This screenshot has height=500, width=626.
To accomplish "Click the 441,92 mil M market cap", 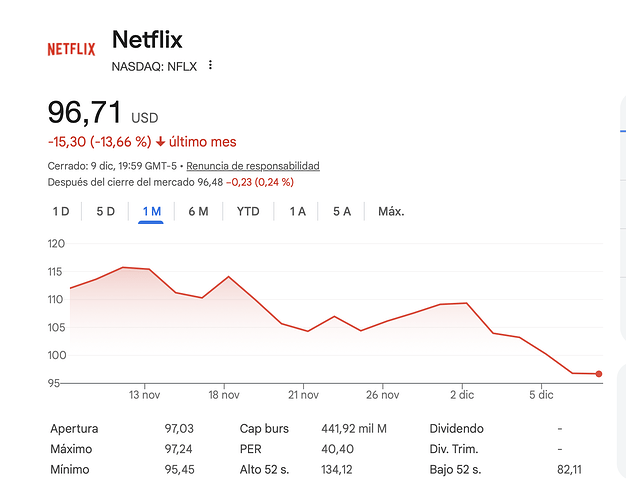I will [354, 429].
